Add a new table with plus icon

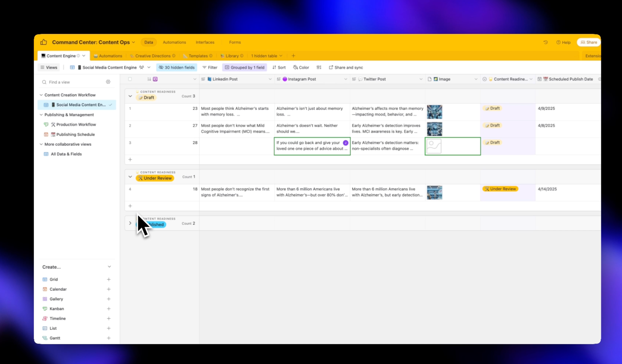pos(293,56)
